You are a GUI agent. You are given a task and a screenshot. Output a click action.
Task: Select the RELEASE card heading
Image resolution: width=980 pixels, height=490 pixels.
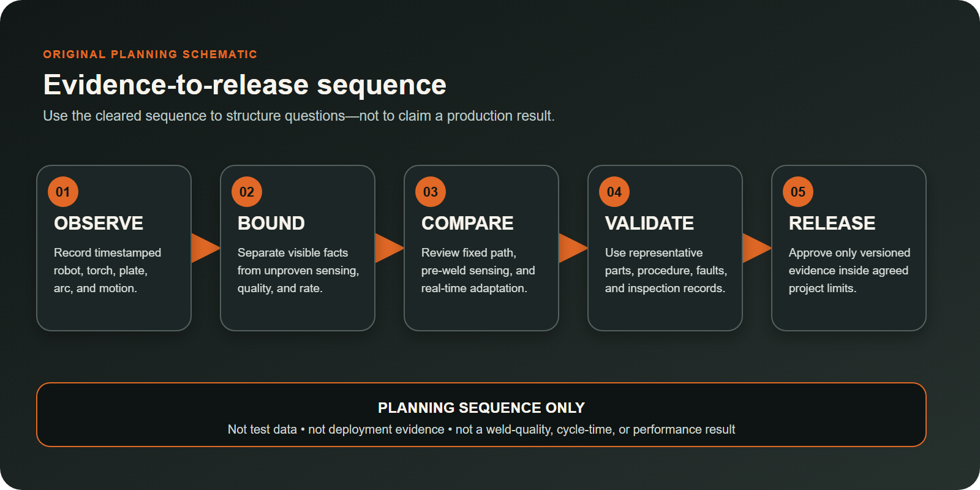(x=832, y=223)
